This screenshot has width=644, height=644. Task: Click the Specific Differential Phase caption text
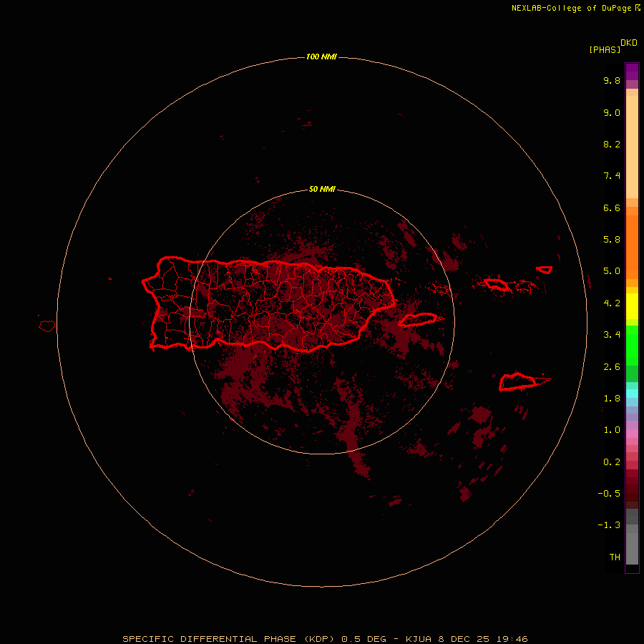[x=325, y=639]
